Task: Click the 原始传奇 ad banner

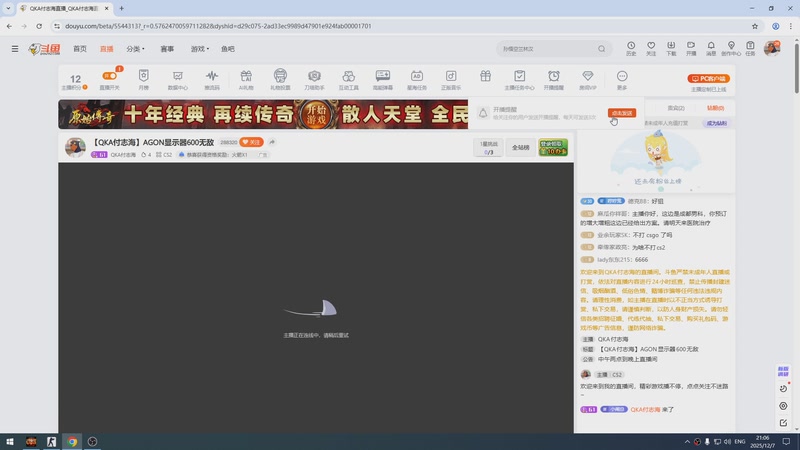Action: [263, 114]
